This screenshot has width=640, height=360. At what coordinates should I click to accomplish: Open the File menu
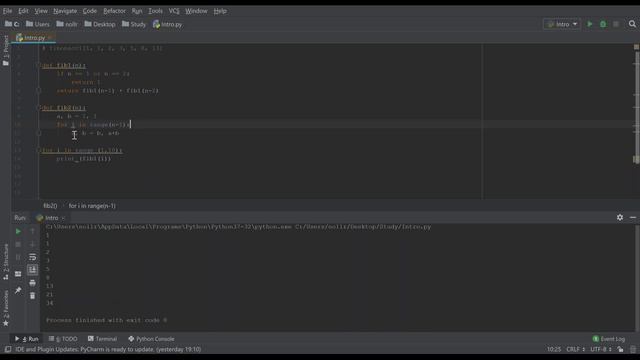point(7,11)
